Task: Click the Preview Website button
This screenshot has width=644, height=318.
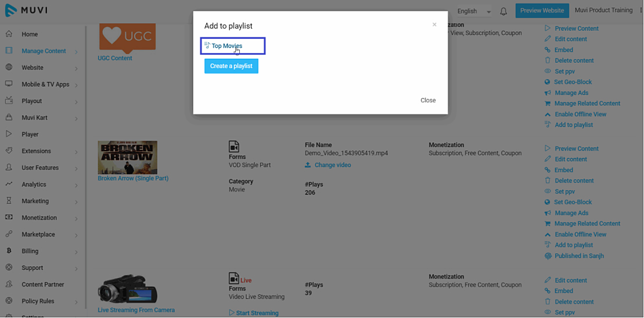Action: tap(542, 10)
